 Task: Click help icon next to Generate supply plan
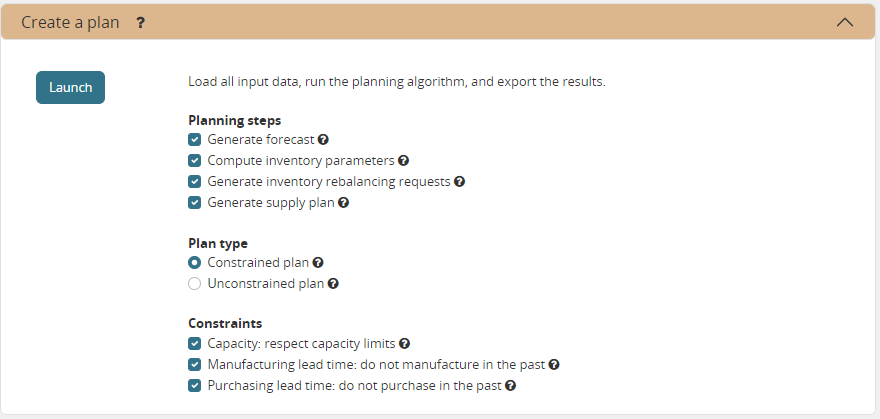click(x=343, y=202)
